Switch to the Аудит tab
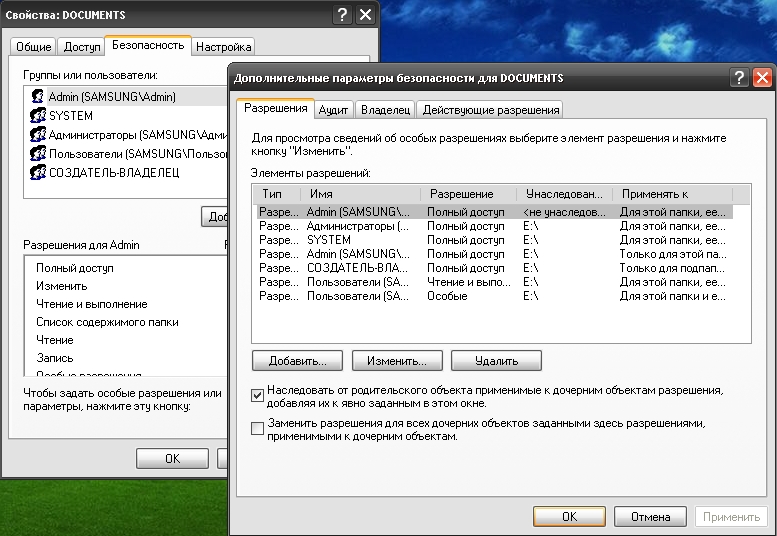Screen dimensions: 777x536 [333, 110]
